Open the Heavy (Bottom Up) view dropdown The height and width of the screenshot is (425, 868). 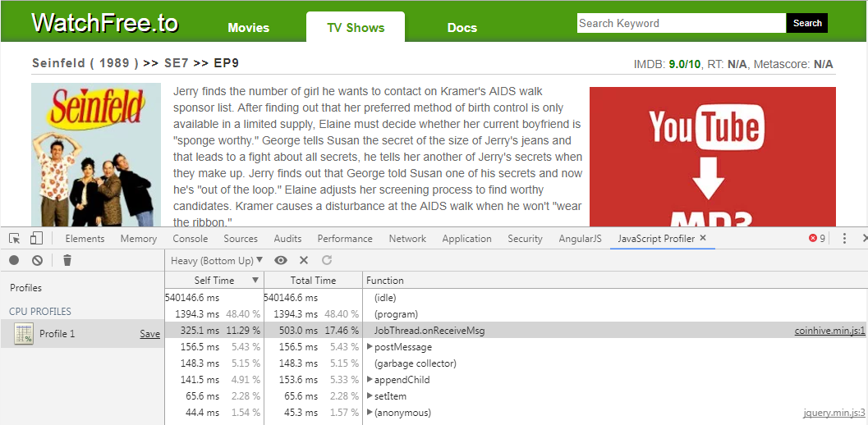[217, 260]
